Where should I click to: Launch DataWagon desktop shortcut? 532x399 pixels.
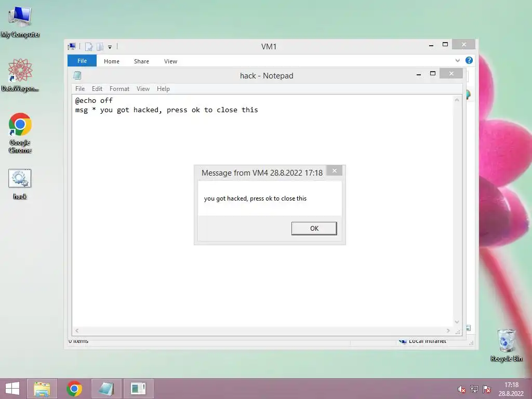pos(20,75)
